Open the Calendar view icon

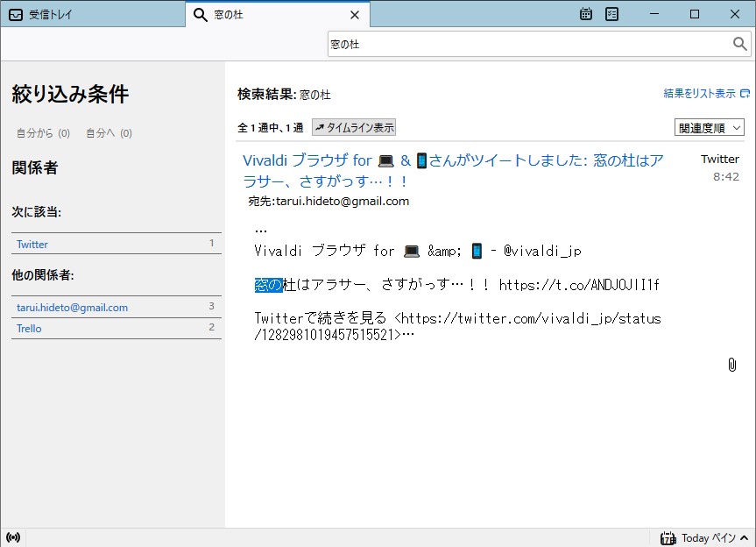tap(585, 14)
